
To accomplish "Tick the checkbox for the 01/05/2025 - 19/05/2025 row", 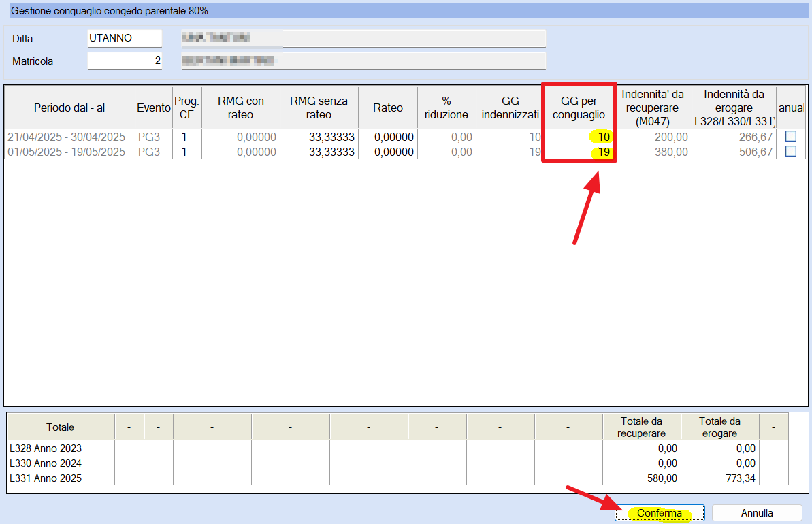I will coord(790,151).
